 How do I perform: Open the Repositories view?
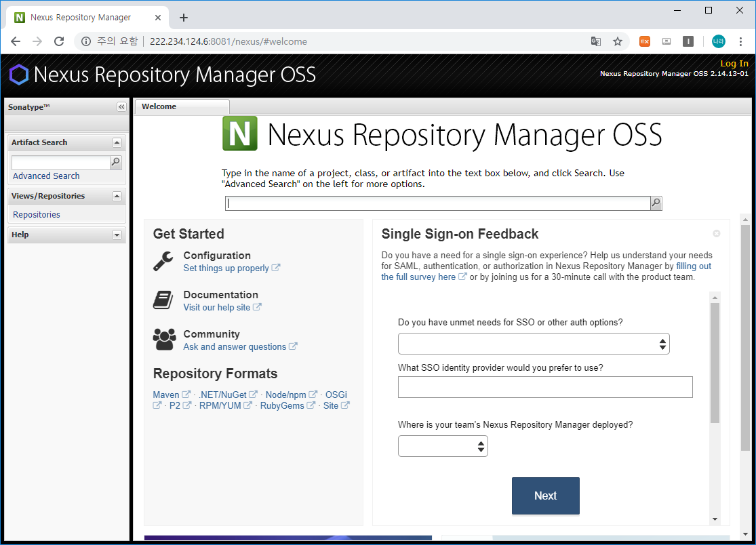click(37, 215)
